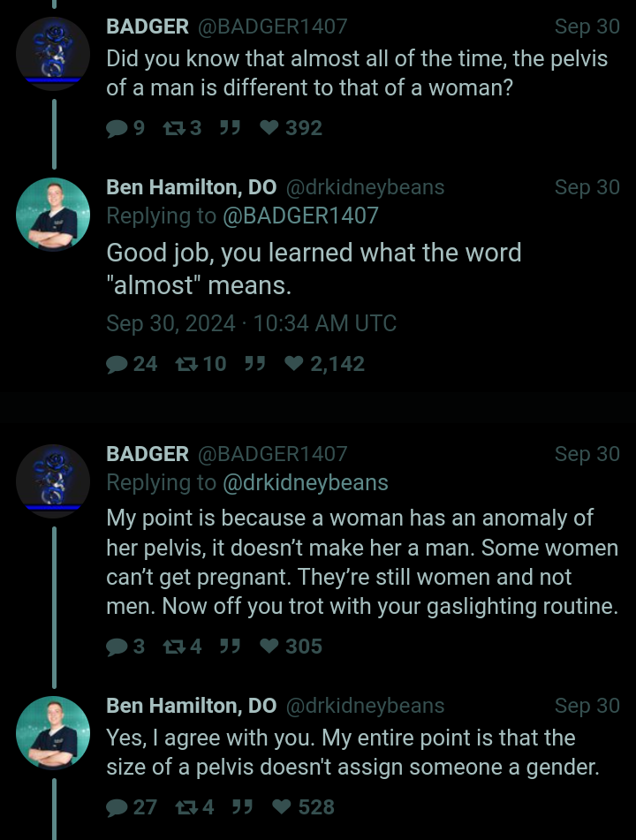The height and width of the screenshot is (840, 636).
Task: Open BADGER's avatar on the first tweet
Action: click(53, 53)
